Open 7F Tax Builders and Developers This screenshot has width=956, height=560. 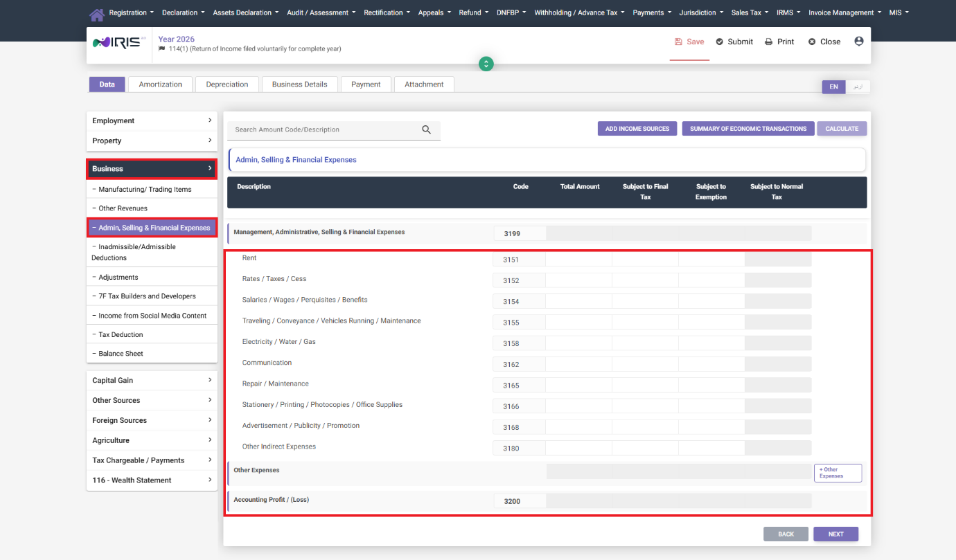(x=152, y=296)
